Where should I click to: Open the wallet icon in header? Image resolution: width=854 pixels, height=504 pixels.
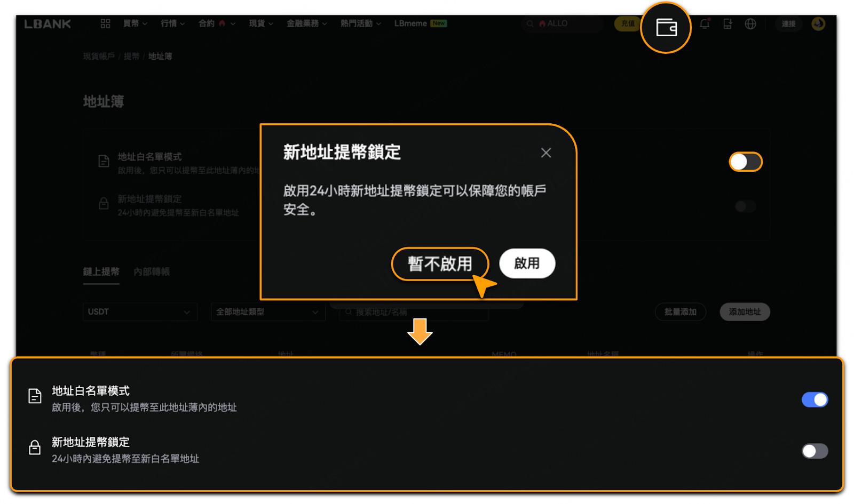coord(666,27)
